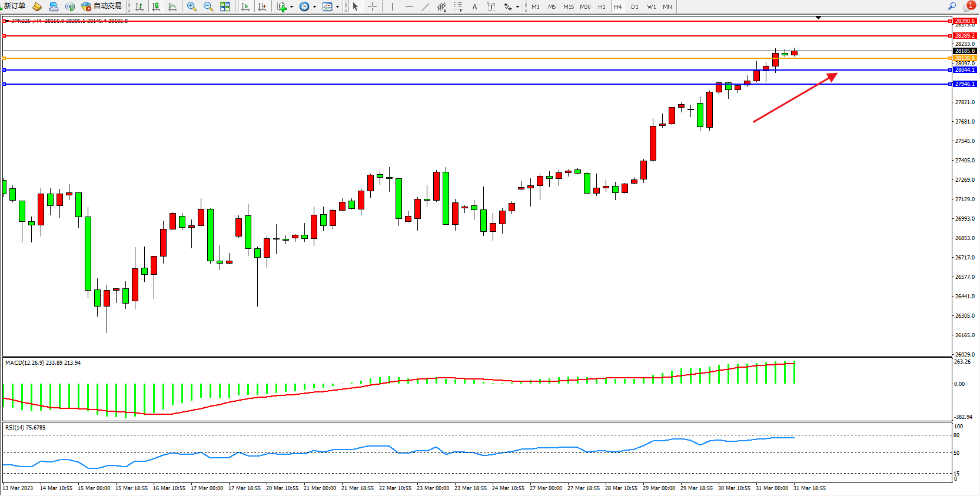This screenshot has height=496, width=980.
Task: Open the search magnifier at top right
Action: (x=952, y=6)
